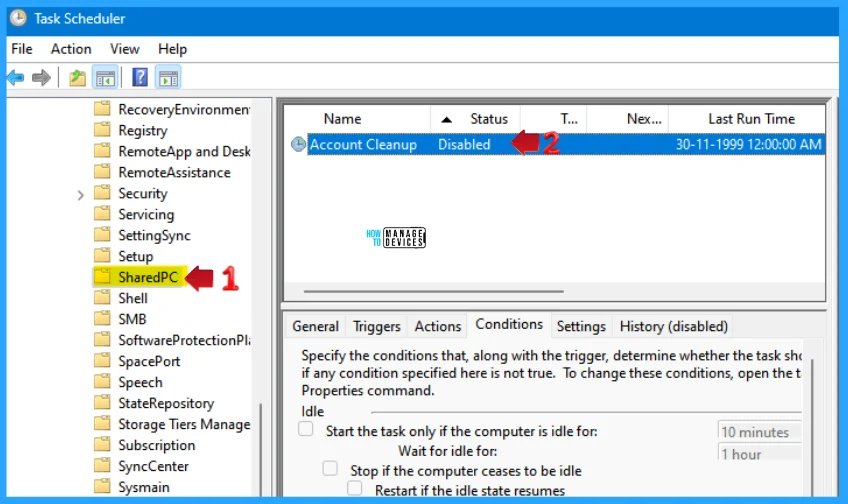Switch to the Actions tab

(x=438, y=327)
